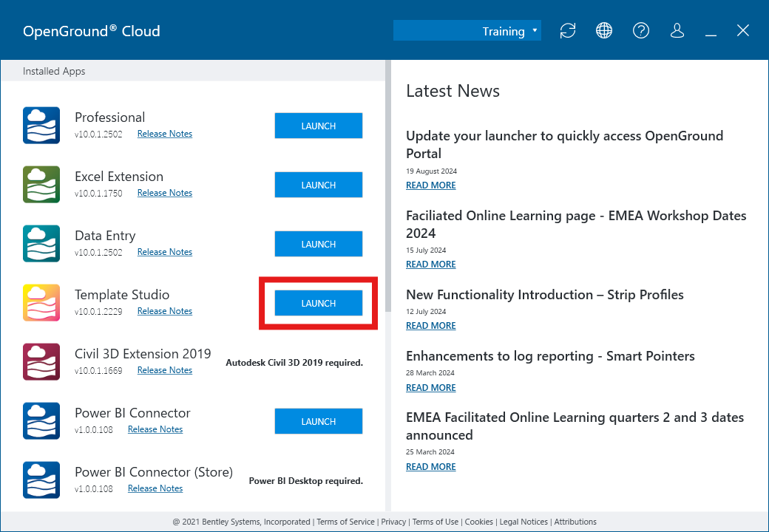This screenshot has width=769, height=532.
Task: Click the 'Data Entry' app name
Action: click(105, 236)
